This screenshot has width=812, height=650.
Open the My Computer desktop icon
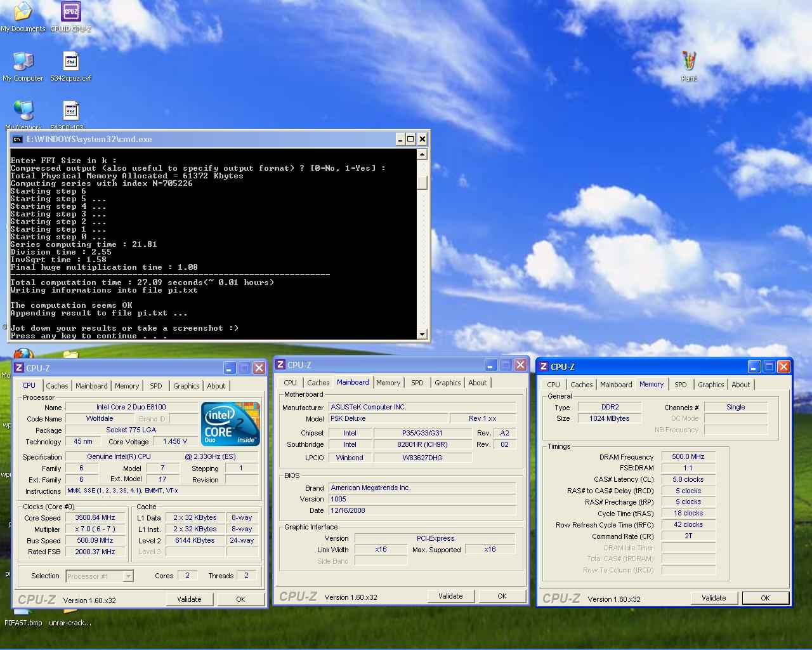pyautogui.click(x=23, y=66)
